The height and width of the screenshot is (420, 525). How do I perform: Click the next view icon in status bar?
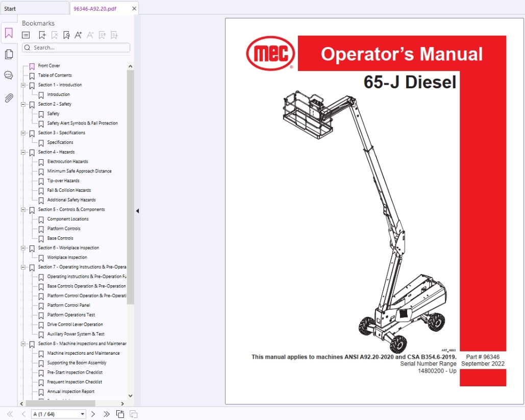tap(133, 414)
